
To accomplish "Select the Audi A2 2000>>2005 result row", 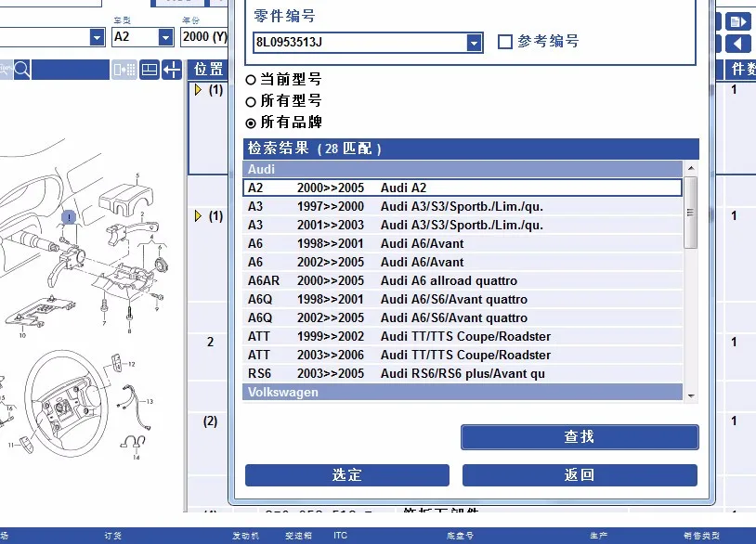I will (x=463, y=188).
